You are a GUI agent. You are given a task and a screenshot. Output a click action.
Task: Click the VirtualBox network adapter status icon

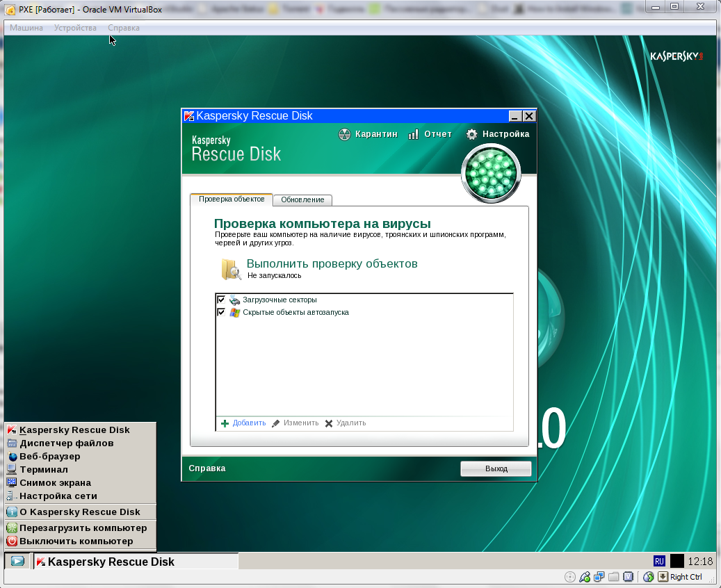pyautogui.click(x=599, y=577)
